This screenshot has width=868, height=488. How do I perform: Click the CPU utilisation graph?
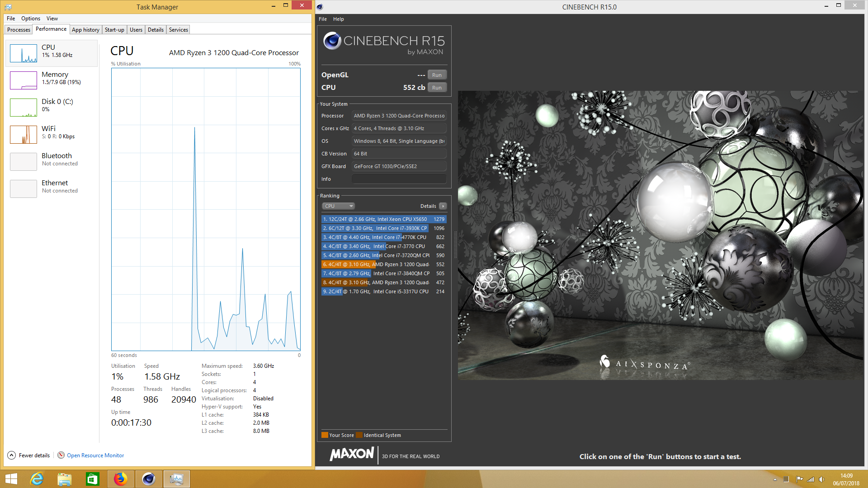(x=206, y=209)
